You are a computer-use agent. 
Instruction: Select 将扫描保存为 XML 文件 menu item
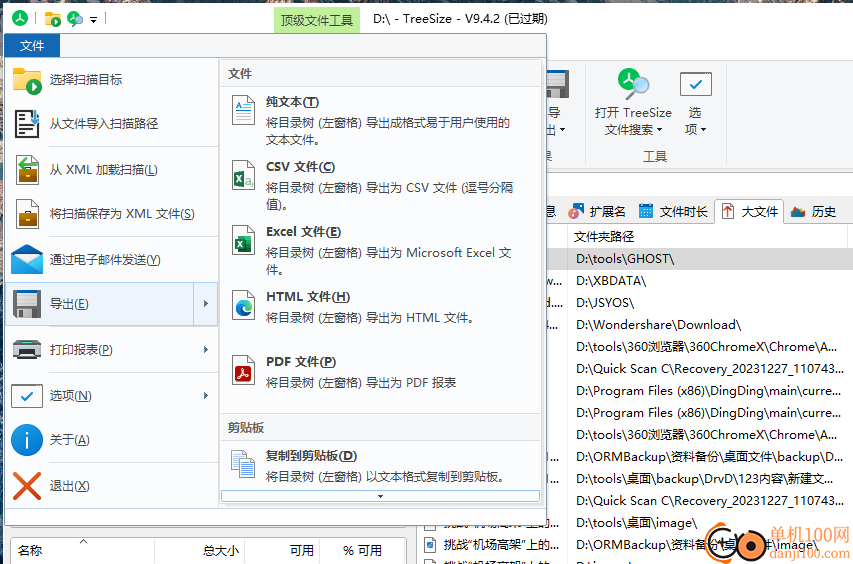tap(112, 214)
